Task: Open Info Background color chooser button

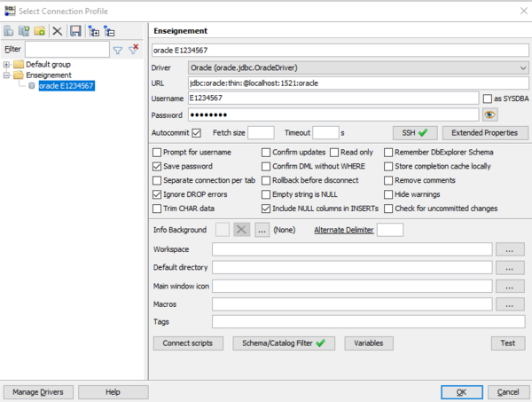Action: [x=262, y=230]
